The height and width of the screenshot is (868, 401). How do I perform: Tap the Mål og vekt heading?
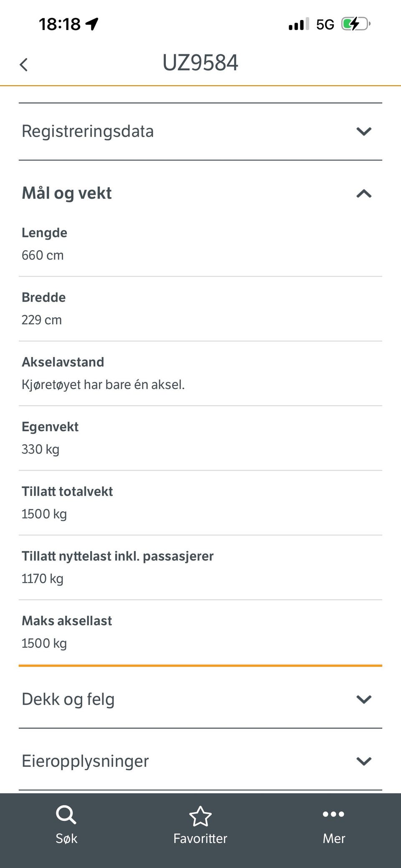67,193
